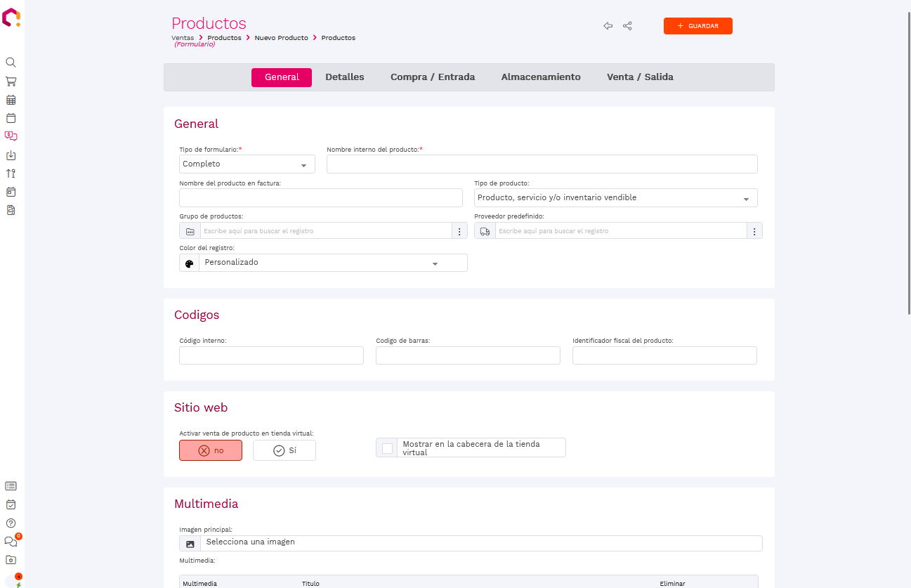Switch to the Detalles tab
The width and height of the screenshot is (911, 588).
pos(344,77)
